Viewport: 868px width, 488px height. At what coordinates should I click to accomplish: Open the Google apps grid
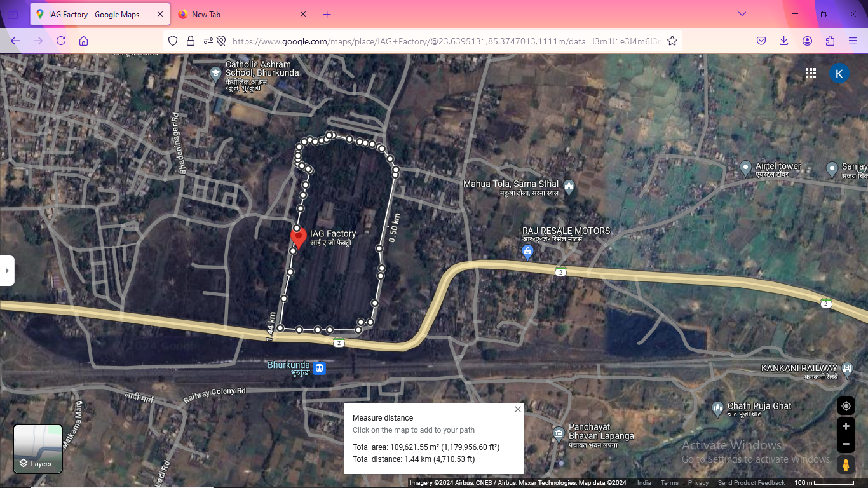811,73
